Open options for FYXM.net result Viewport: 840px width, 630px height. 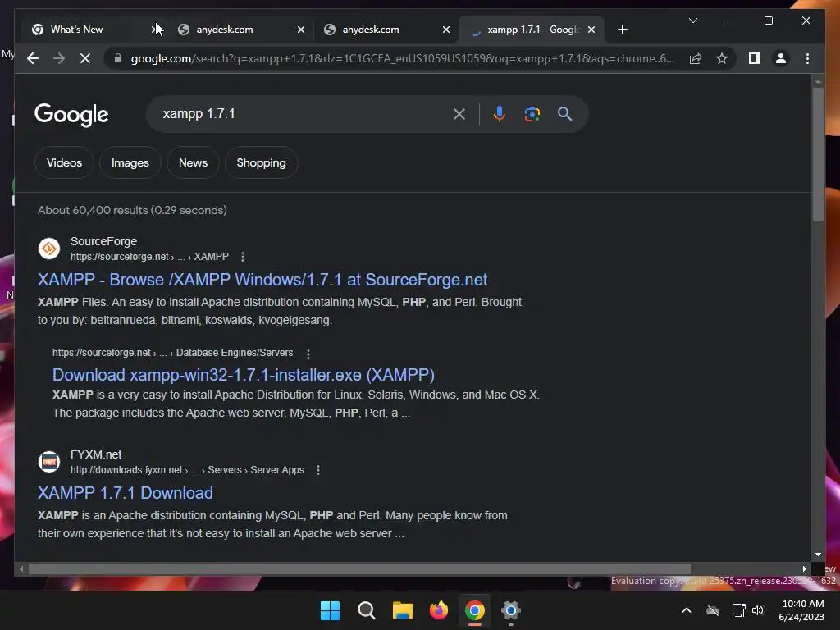click(x=318, y=470)
